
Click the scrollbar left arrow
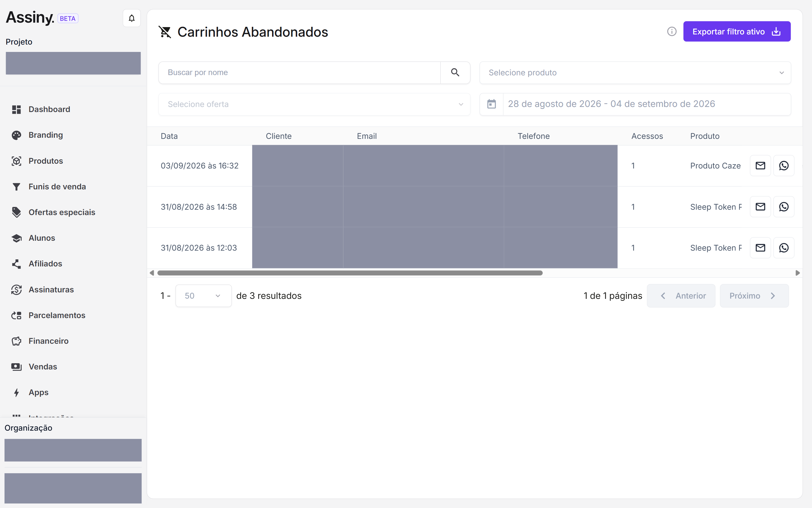click(152, 273)
